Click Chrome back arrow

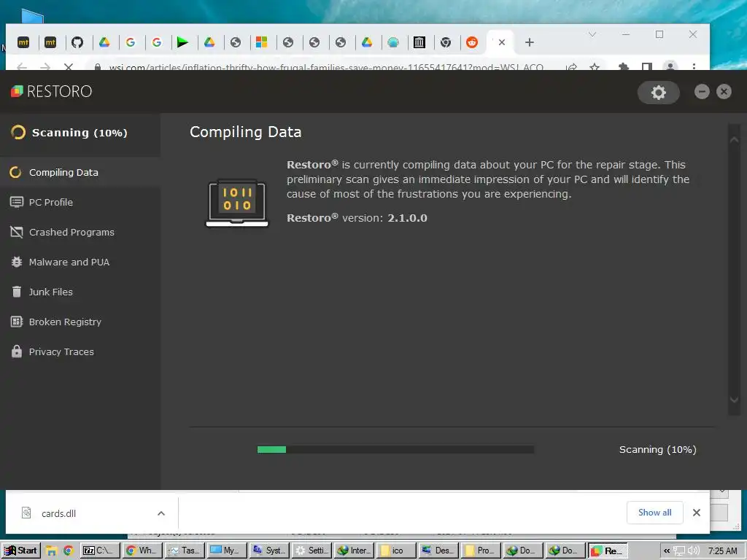coord(21,66)
